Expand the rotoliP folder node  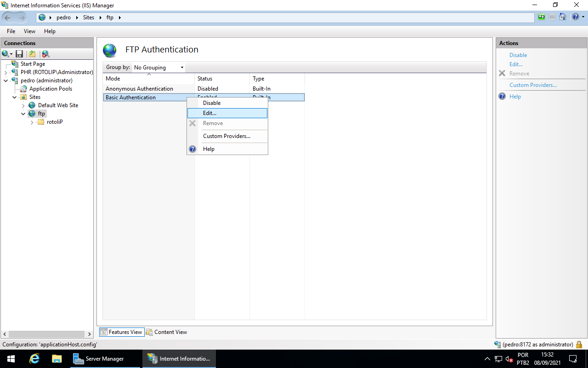(32, 122)
